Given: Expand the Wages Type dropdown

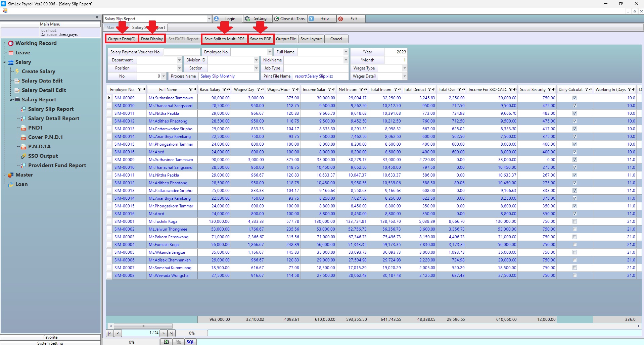Looking at the screenshot, I should click(x=405, y=68).
